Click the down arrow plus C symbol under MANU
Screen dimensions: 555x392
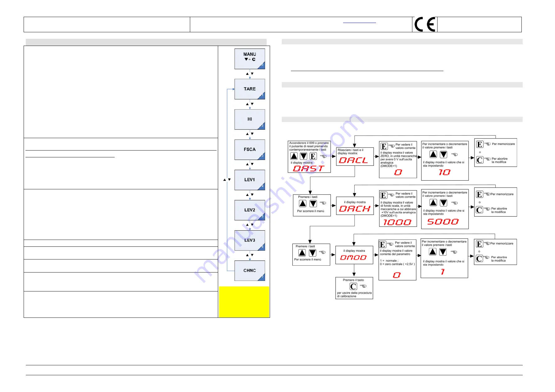click(x=250, y=59)
